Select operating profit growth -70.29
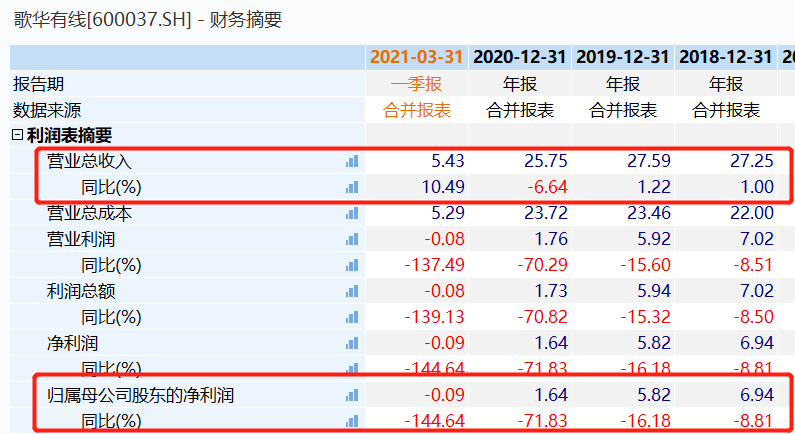Screen dimensions: 795x434 pos(542,265)
